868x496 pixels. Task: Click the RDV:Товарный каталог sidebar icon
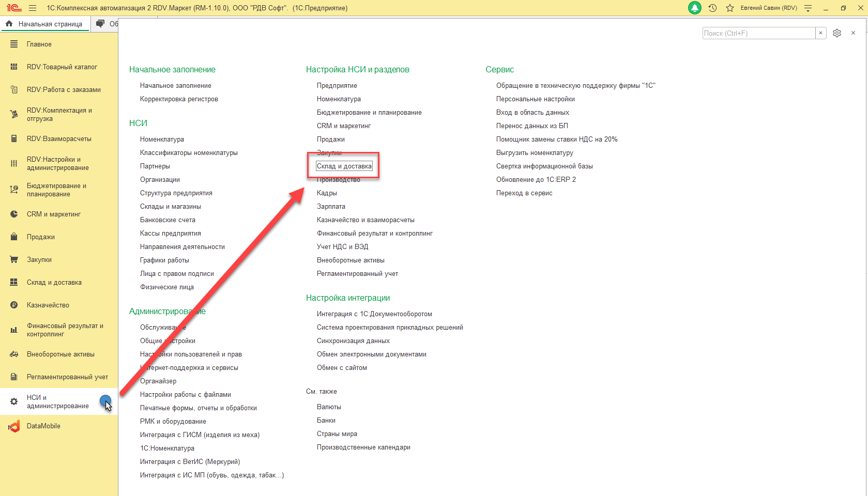(x=14, y=67)
